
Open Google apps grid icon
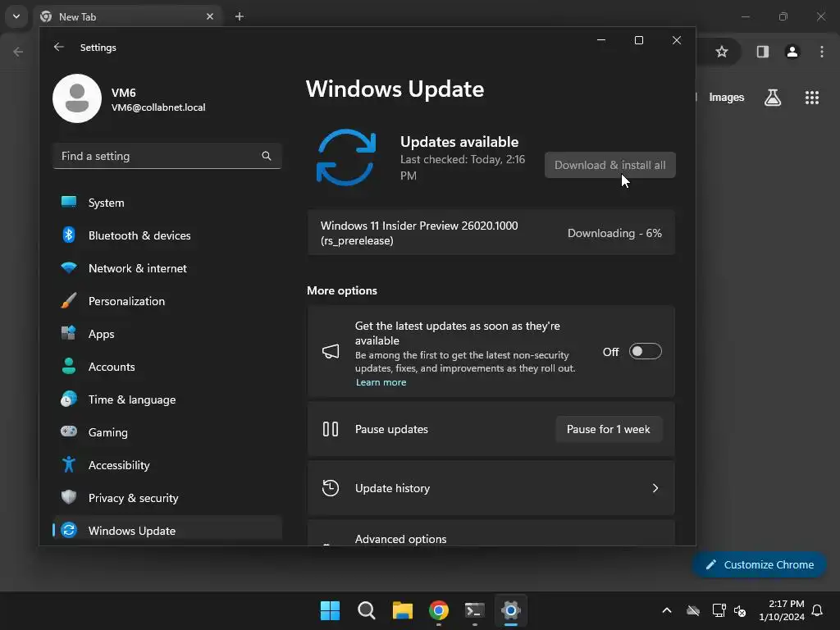(x=812, y=98)
